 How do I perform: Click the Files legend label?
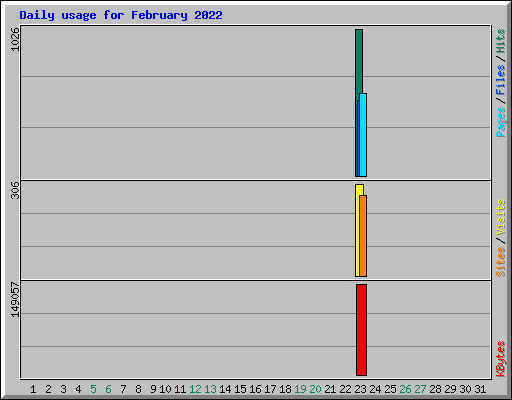(500, 80)
